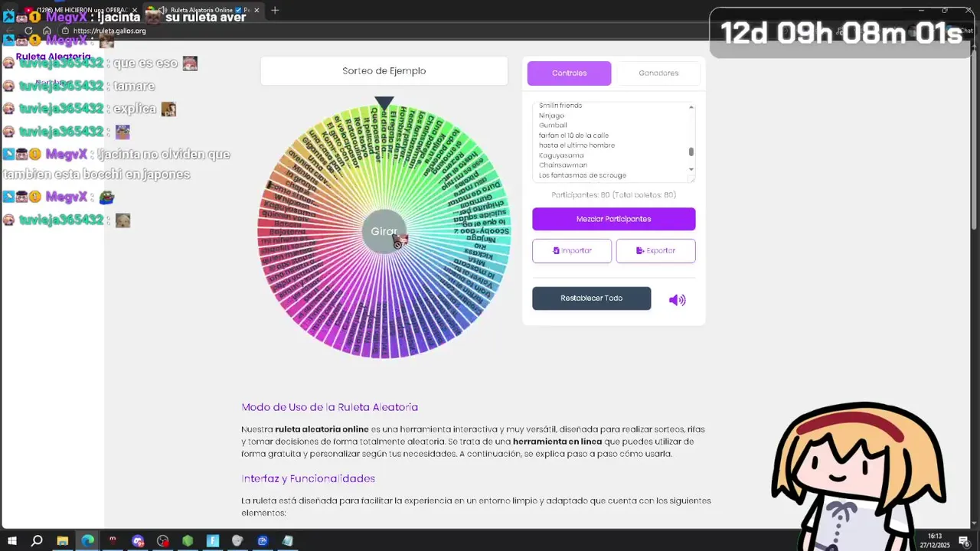Select 'Ninjago' in the participants list
980x551 pixels.
(551, 116)
